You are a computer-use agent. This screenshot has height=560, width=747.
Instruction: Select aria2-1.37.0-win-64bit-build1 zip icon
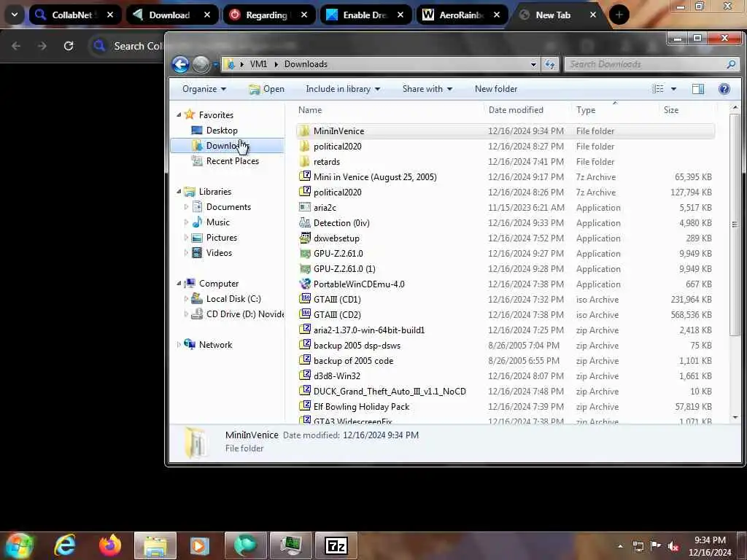(305, 330)
